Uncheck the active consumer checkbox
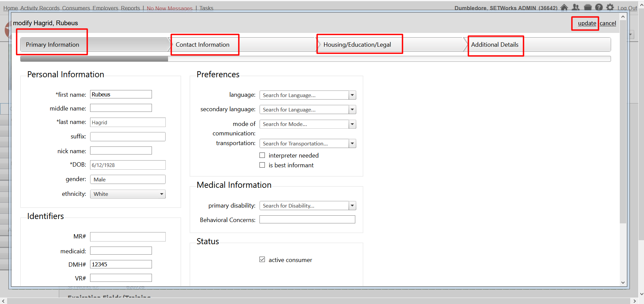The image size is (644, 304). coord(262,260)
